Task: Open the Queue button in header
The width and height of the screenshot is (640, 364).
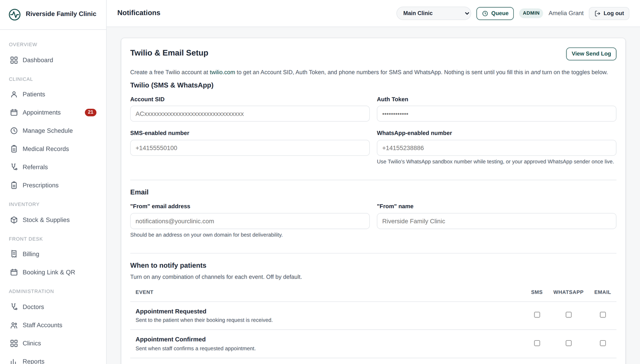Action: [x=495, y=14]
